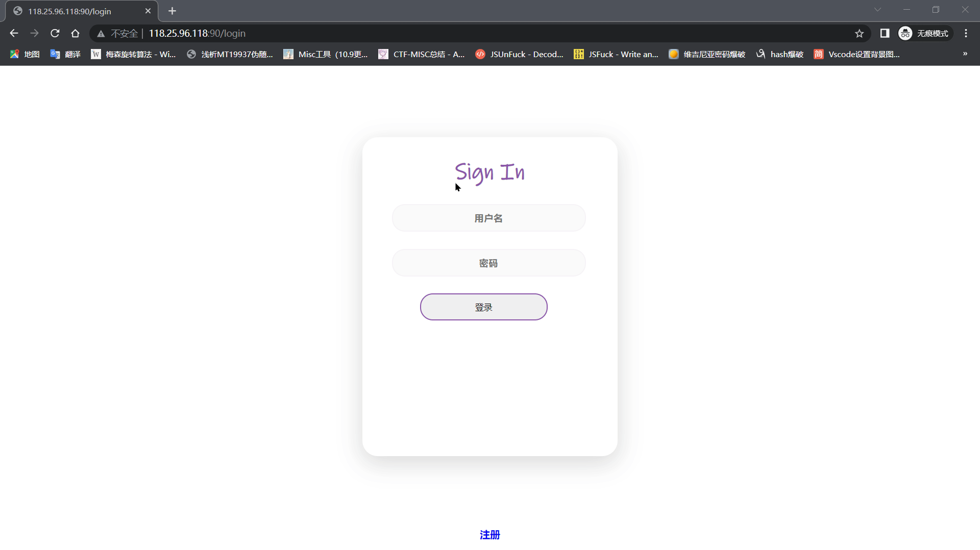Screen dimensions: 980x550
Task: Select the 118.25.96.118:90/login tab
Action: point(77,11)
